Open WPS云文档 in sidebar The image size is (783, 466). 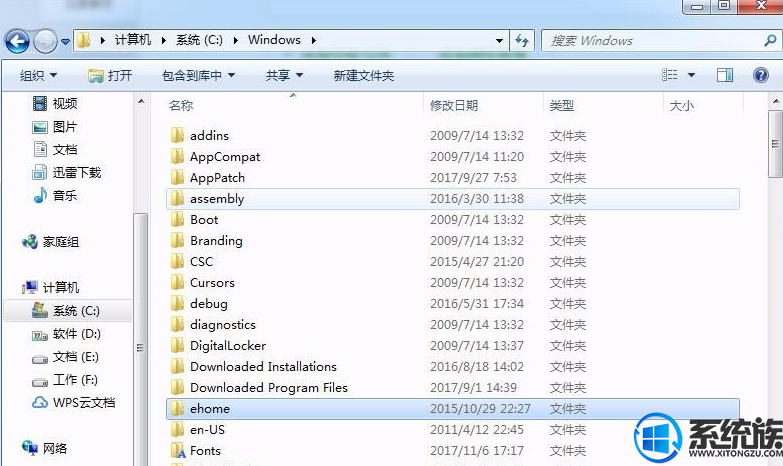pos(73,403)
